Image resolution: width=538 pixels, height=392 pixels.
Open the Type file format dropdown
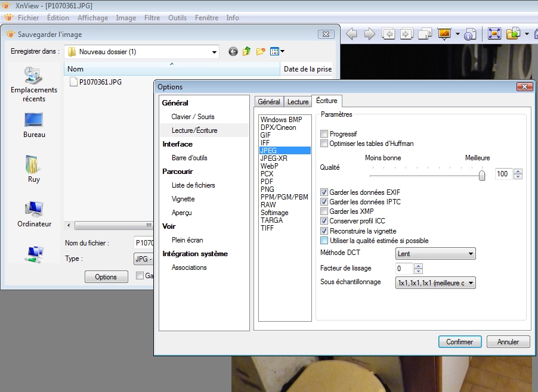pos(143,259)
